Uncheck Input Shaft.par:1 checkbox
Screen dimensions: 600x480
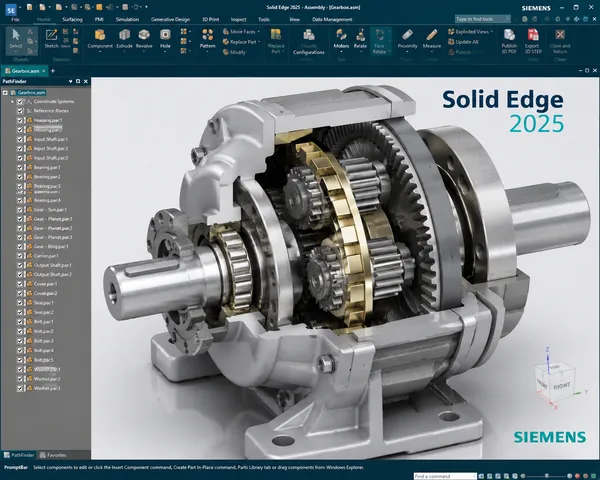click(x=20, y=139)
